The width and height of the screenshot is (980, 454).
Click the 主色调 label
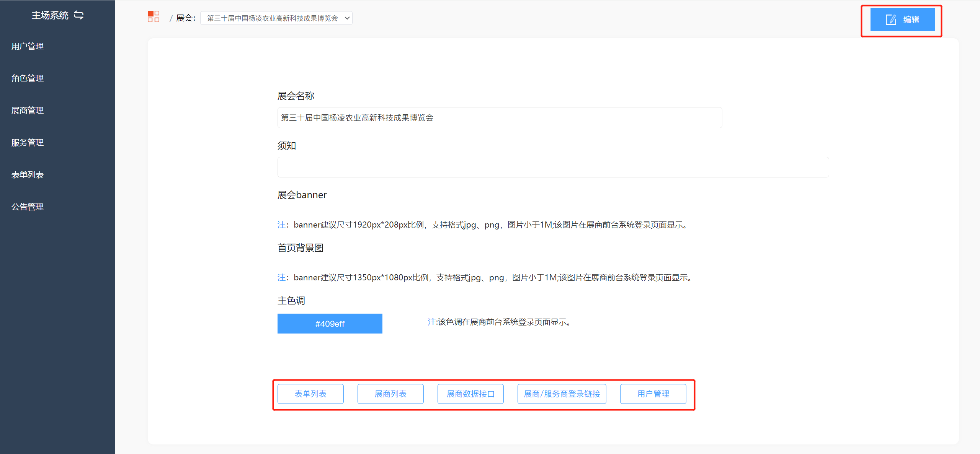tap(291, 301)
